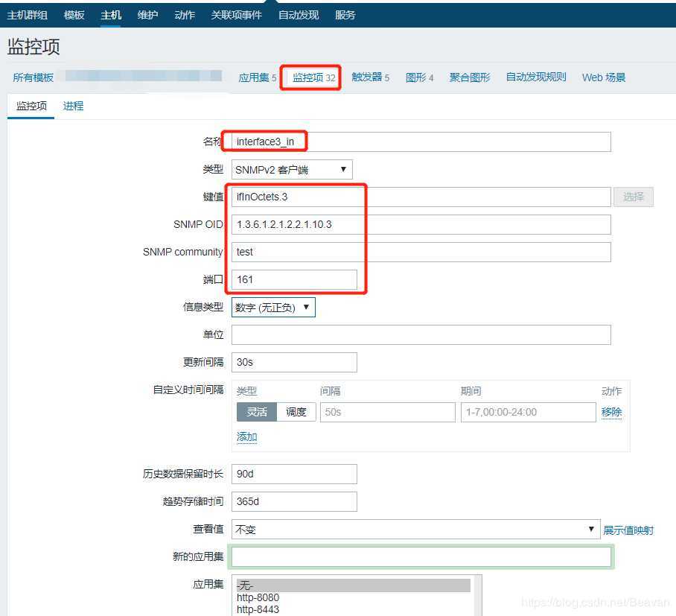Screen dimensions: 676x616
Task: Click the 更新间隔 field showing 30s
Action: (295, 362)
